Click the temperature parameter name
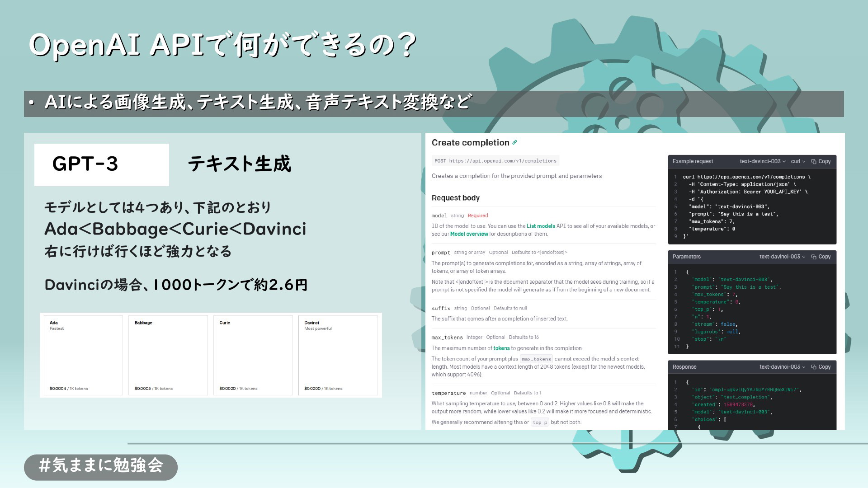The width and height of the screenshot is (868, 488). (x=448, y=393)
